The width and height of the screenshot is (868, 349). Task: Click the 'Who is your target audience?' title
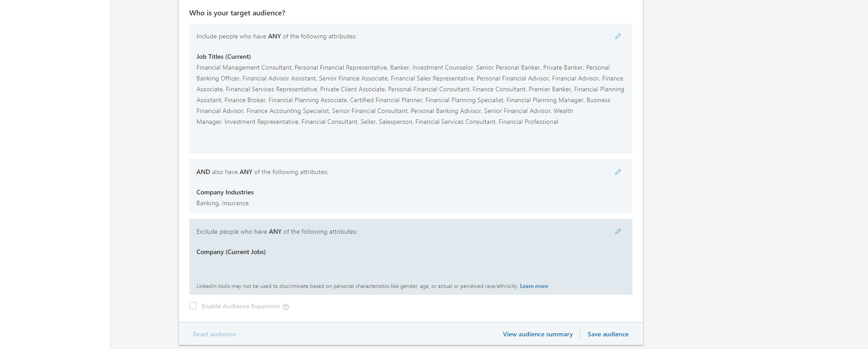237,13
